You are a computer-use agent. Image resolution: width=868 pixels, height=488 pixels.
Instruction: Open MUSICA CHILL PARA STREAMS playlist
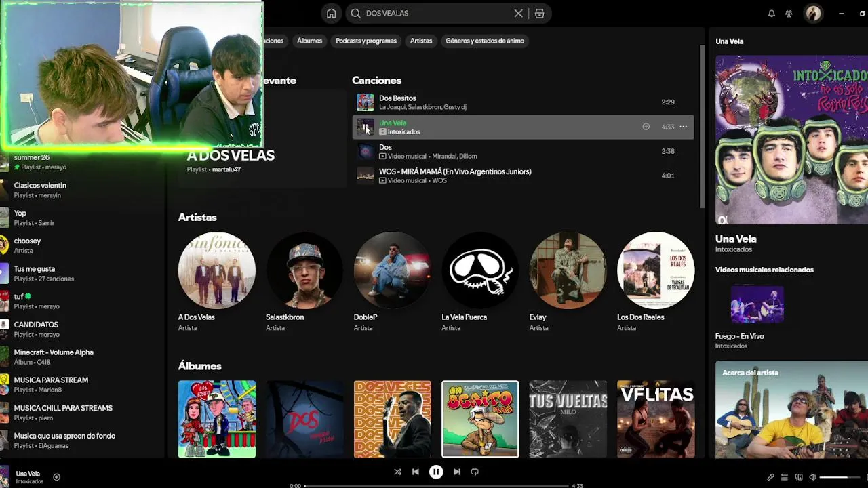tap(81, 413)
